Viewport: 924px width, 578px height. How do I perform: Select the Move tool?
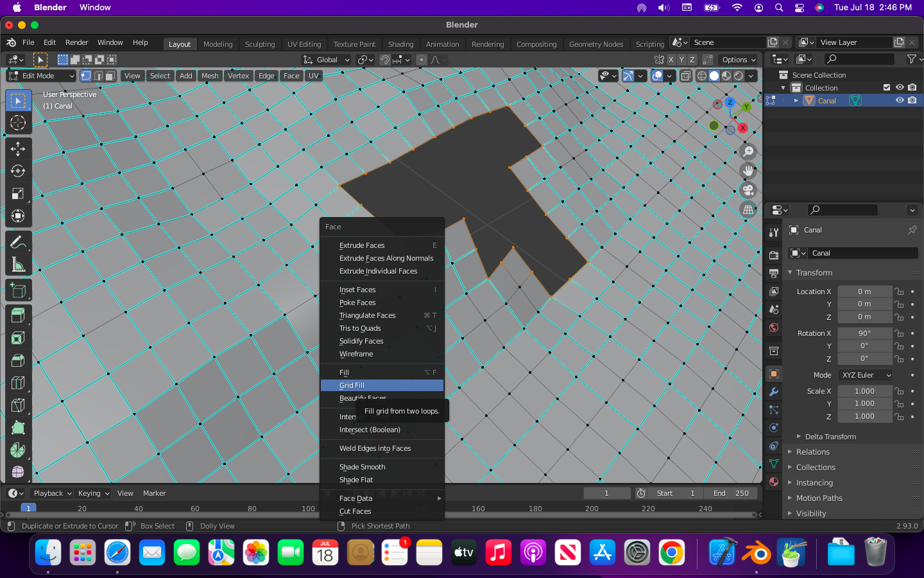pyautogui.click(x=18, y=149)
